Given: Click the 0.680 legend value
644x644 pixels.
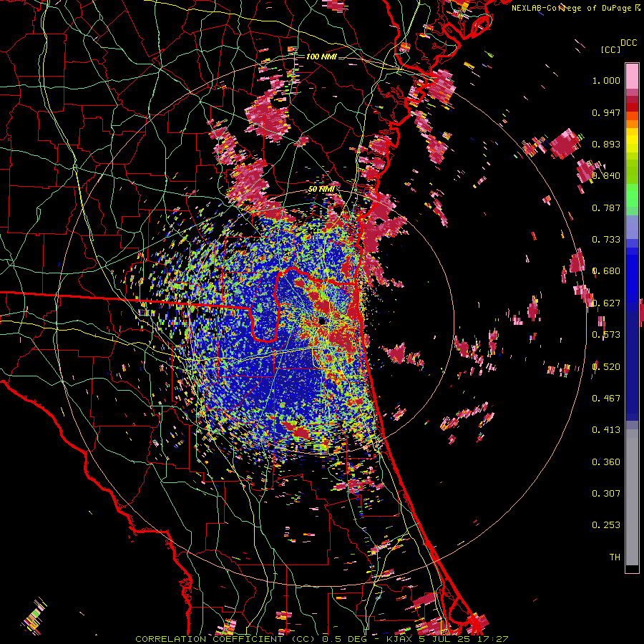Looking at the screenshot, I should tap(606, 271).
